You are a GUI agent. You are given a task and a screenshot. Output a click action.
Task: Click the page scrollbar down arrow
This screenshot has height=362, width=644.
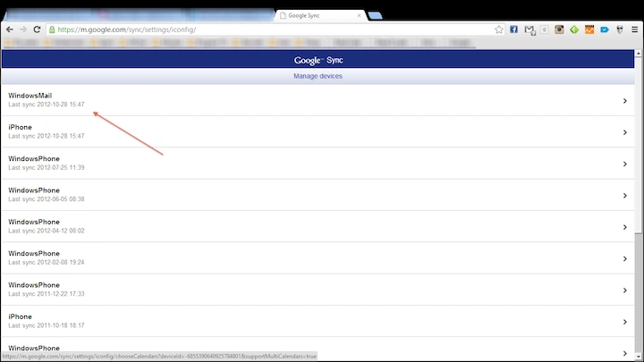(x=639, y=357)
